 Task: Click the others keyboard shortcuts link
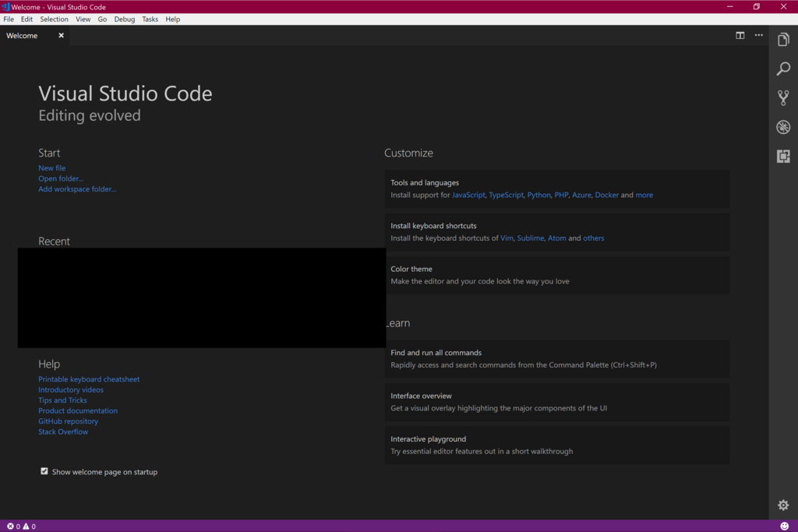coord(593,238)
